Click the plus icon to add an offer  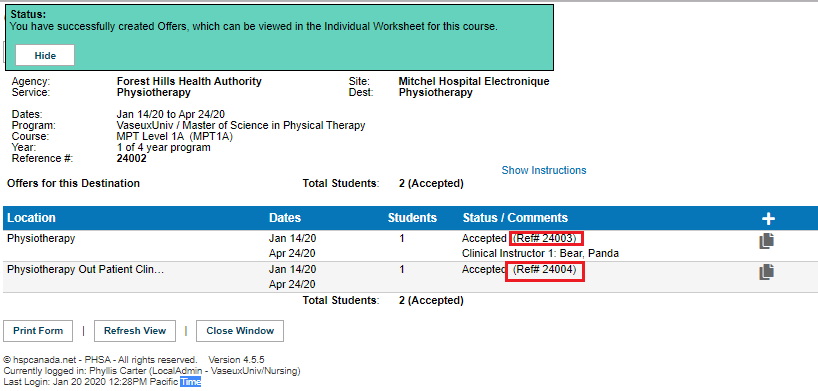(x=769, y=219)
